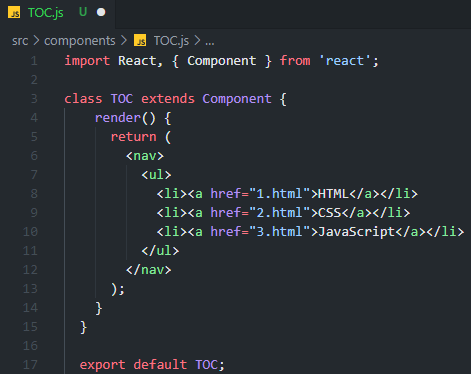Image resolution: width=471 pixels, height=374 pixels.
Task: Click line number 3 in the gutter
Action: 34,99
